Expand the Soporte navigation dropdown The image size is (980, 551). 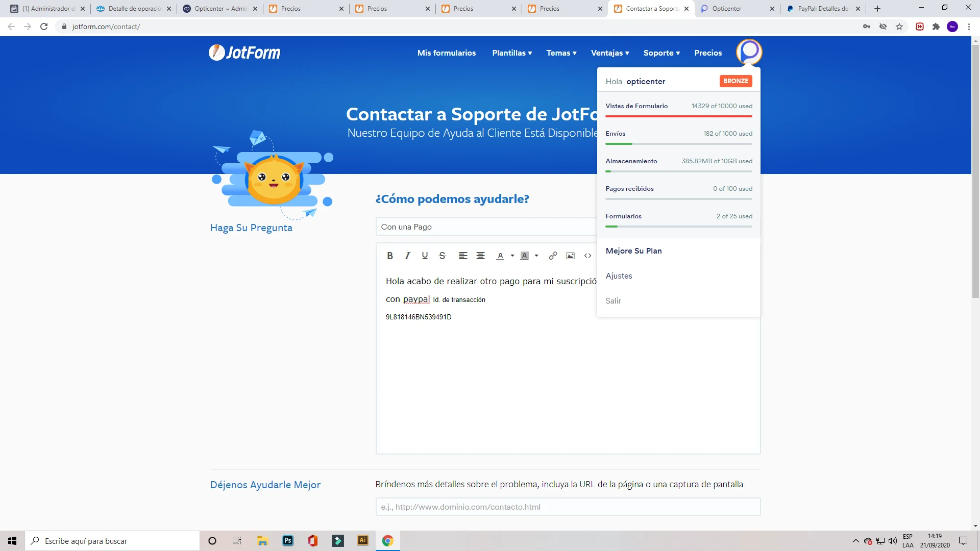pyautogui.click(x=661, y=53)
